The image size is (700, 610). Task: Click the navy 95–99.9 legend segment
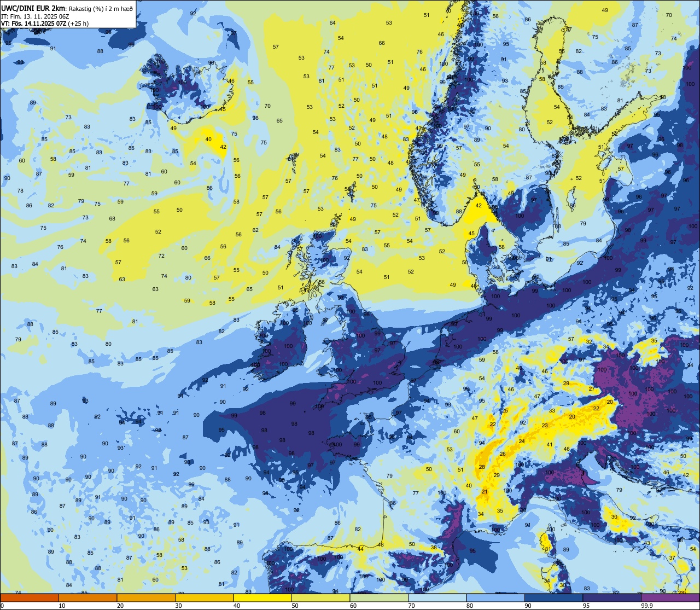[x=612, y=597]
